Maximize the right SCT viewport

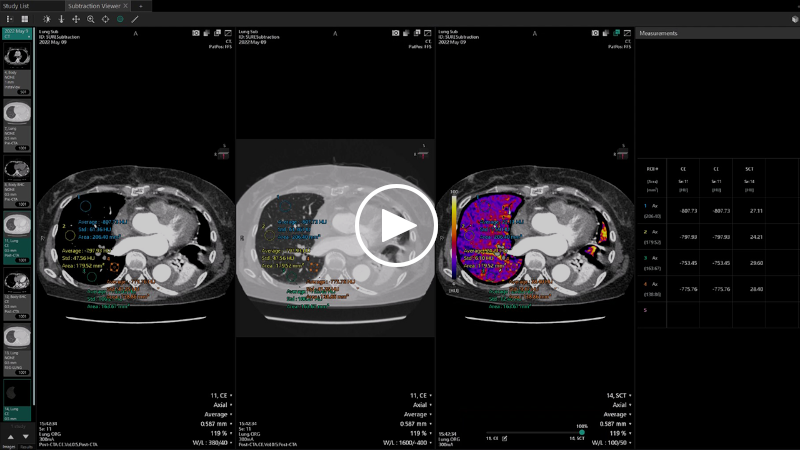(x=627, y=33)
